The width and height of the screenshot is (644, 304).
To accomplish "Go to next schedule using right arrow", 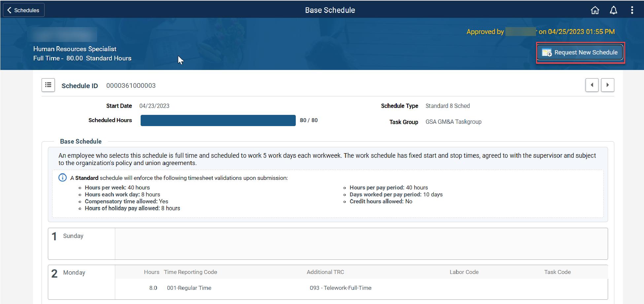I will 608,85.
